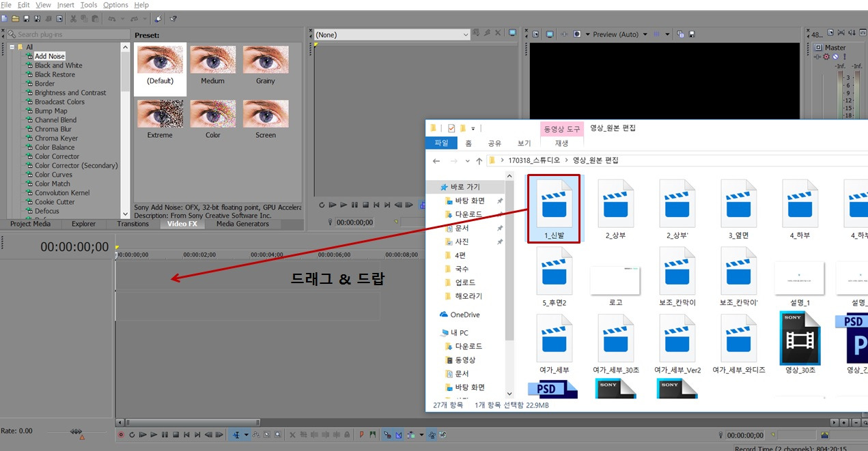The width and height of the screenshot is (868, 451).
Task: Switch to the Media Generators tab
Action: 243,224
